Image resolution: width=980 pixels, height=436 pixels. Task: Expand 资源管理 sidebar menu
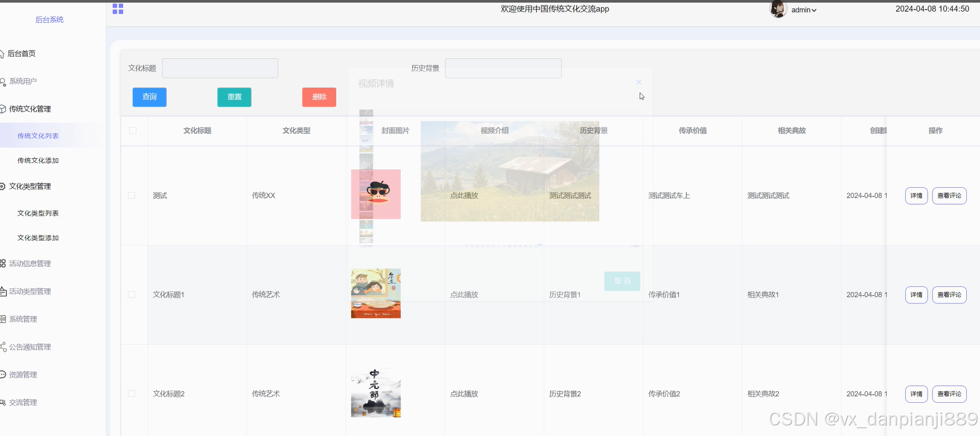(23, 374)
